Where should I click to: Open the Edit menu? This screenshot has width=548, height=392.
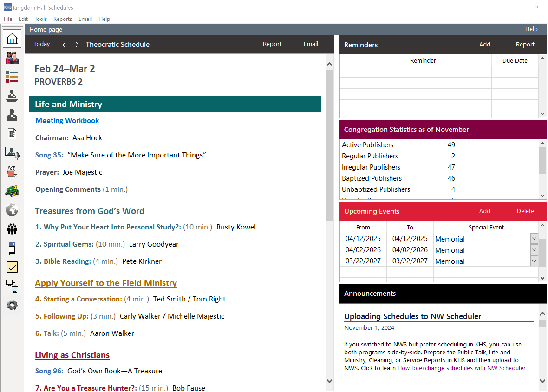(x=23, y=19)
